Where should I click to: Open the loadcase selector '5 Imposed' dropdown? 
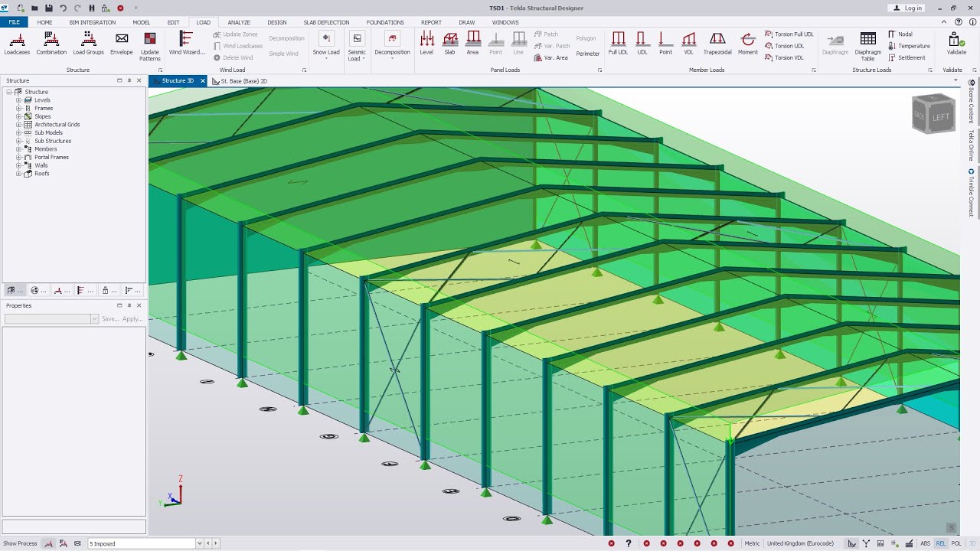[199, 543]
